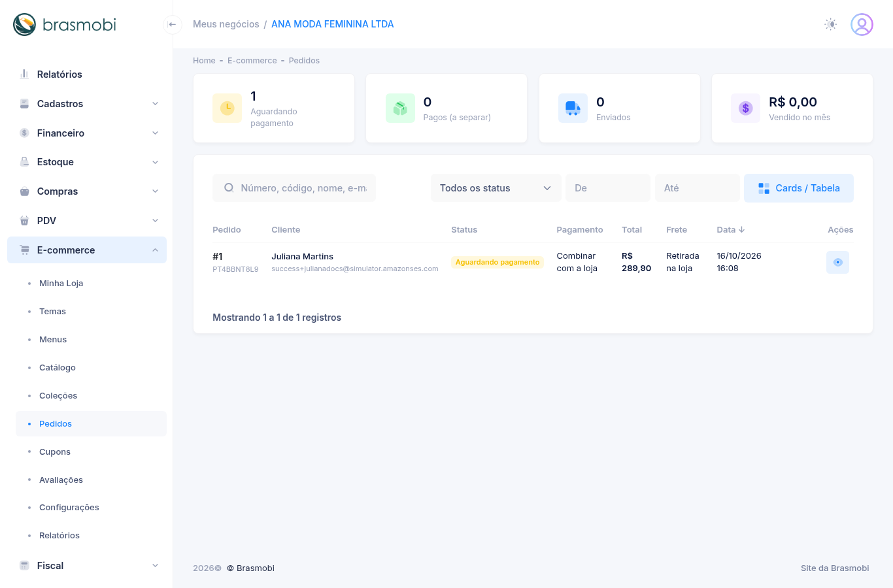Viewport: 893px width, 588px height.
Task: Click the Meus negócios breadcrumb link
Action: point(226,24)
